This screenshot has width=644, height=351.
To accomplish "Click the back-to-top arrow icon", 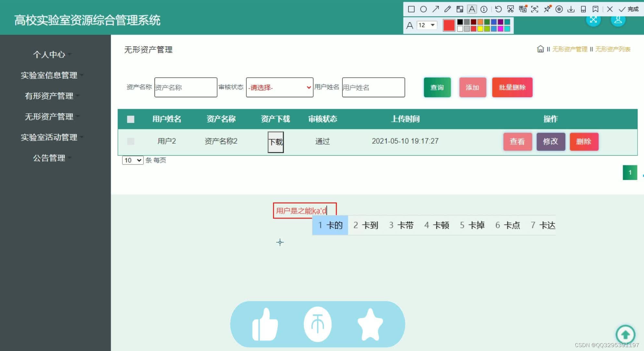I will click(x=625, y=334).
